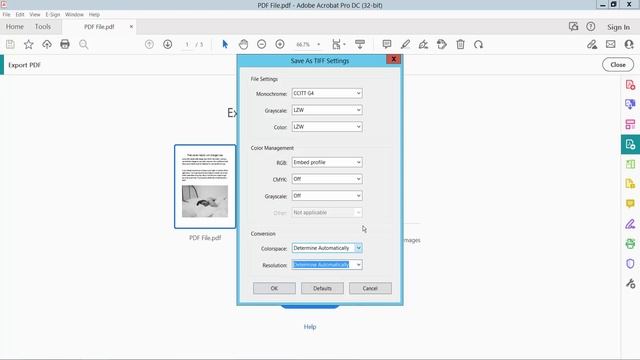Go to previous page arrow
Viewport: 640px width, 360px height.
click(149, 44)
